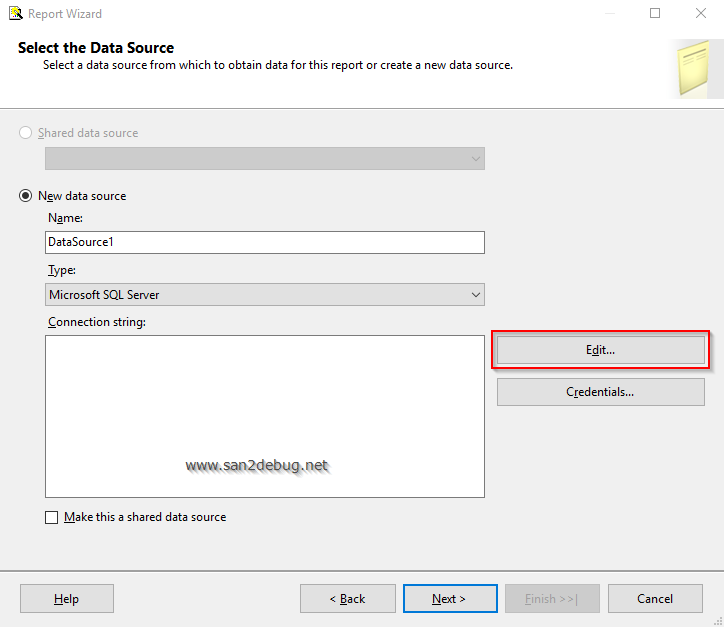
Task: Open the connection Edit dialog
Action: (x=601, y=350)
